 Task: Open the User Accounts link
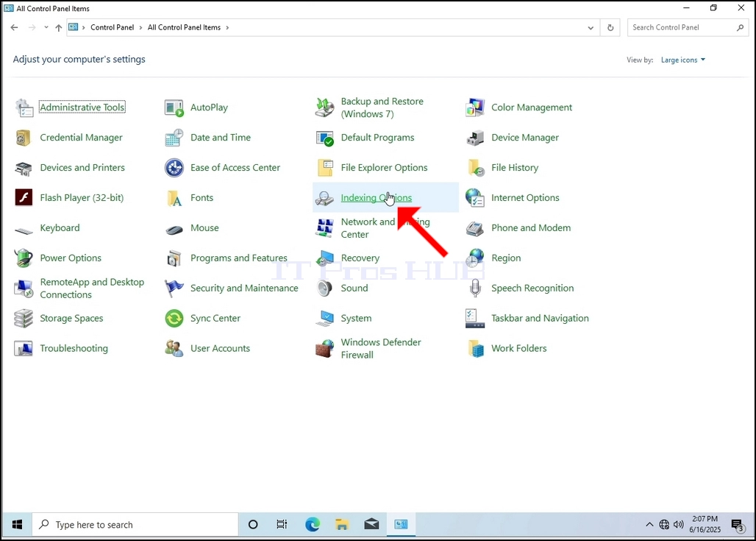220,348
